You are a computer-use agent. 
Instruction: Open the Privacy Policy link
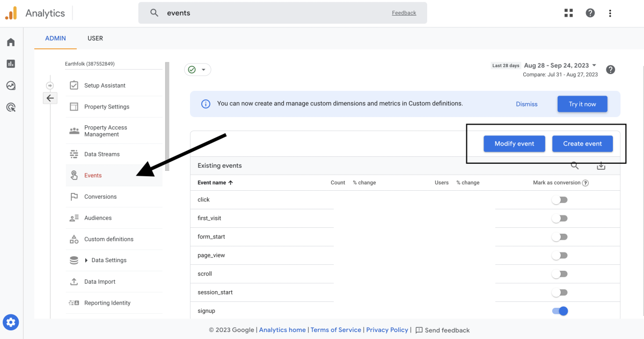387,330
